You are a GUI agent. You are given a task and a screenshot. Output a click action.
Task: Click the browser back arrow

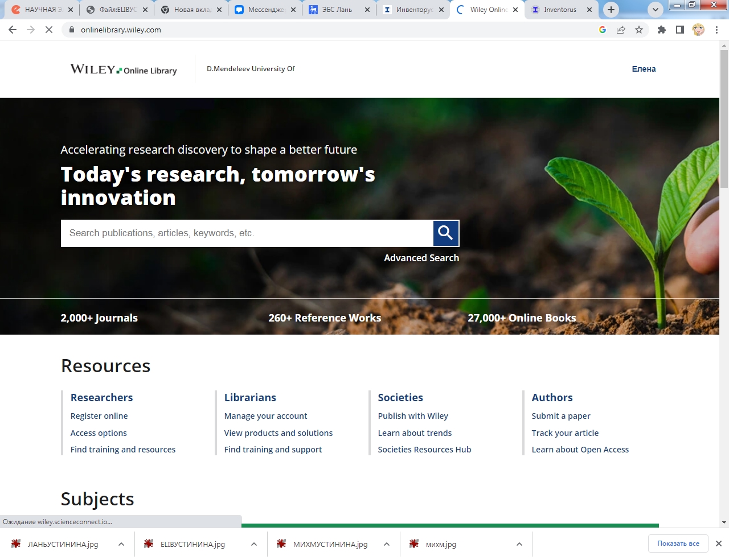coord(13,30)
